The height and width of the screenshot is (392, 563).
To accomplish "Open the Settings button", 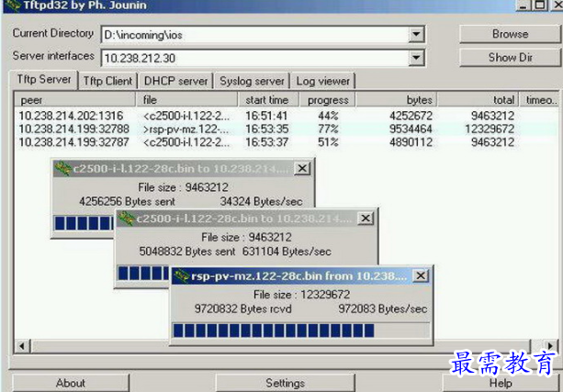I will 285,383.
